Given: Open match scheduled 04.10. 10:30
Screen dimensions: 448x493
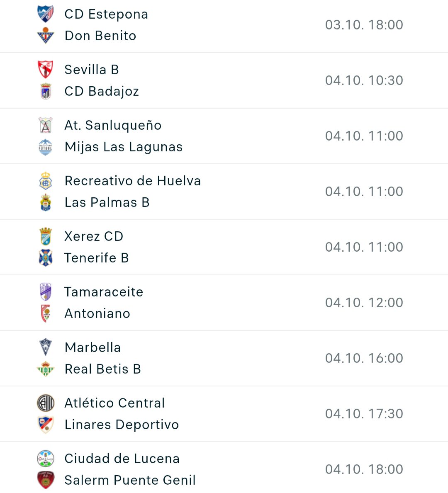Looking at the screenshot, I should [224, 80].
